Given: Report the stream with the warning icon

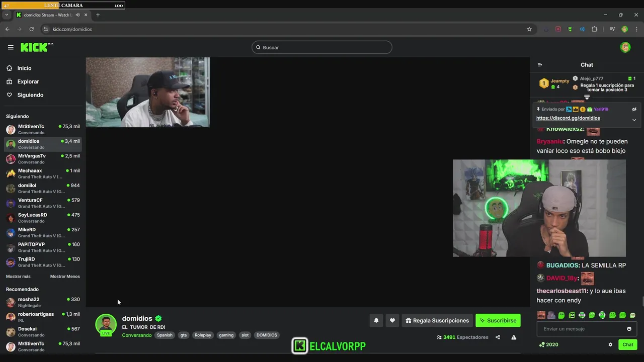Looking at the screenshot, I should (x=514, y=337).
